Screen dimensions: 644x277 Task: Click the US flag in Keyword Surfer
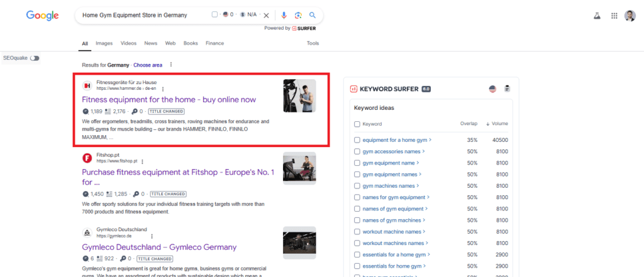[492, 89]
